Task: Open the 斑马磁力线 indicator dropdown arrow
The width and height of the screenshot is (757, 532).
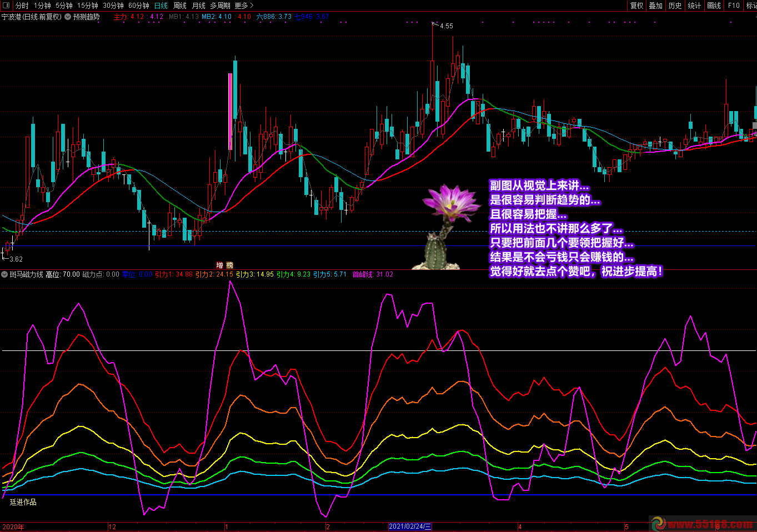Action: pyautogui.click(x=5, y=274)
